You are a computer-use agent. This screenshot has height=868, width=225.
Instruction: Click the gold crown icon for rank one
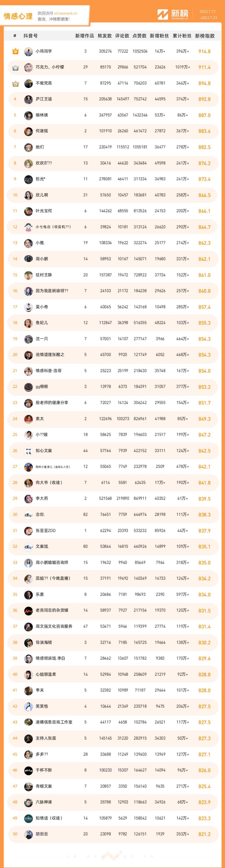pyautogui.click(x=15, y=51)
